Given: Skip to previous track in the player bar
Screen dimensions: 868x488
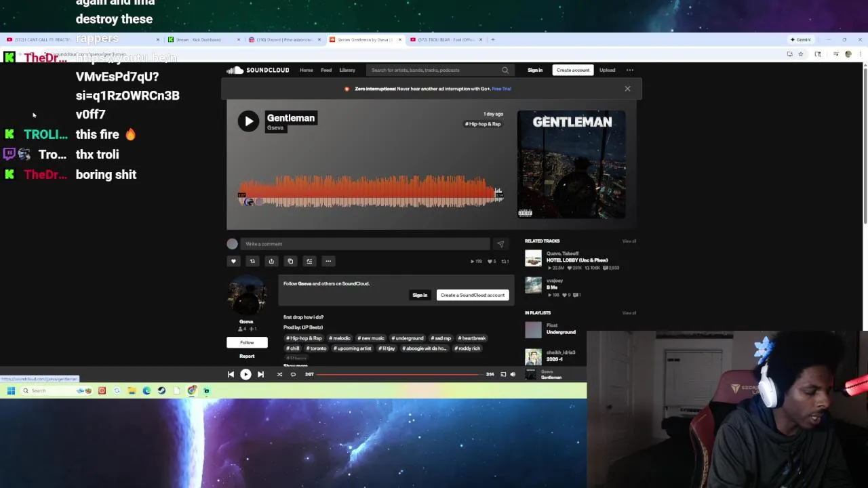Looking at the screenshot, I should click(231, 374).
